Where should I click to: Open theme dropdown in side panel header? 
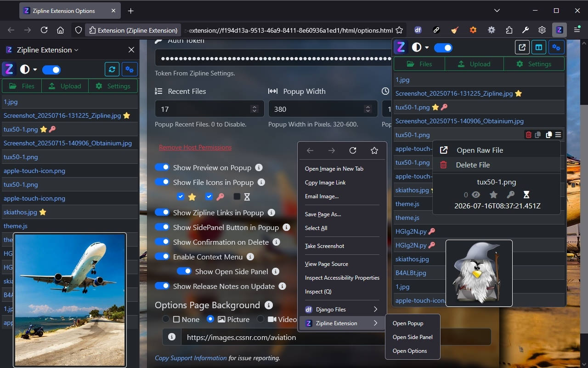point(28,69)
